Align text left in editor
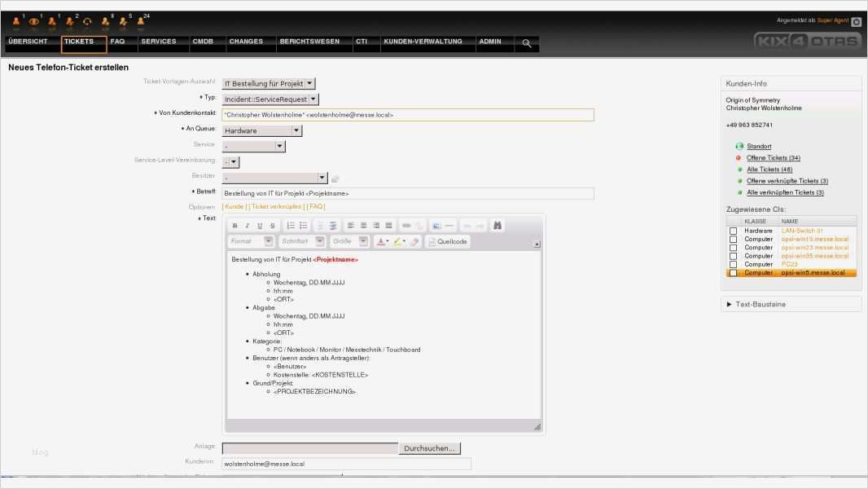The height and width of the screenshot is (489, 868). (x=350, y=226)
